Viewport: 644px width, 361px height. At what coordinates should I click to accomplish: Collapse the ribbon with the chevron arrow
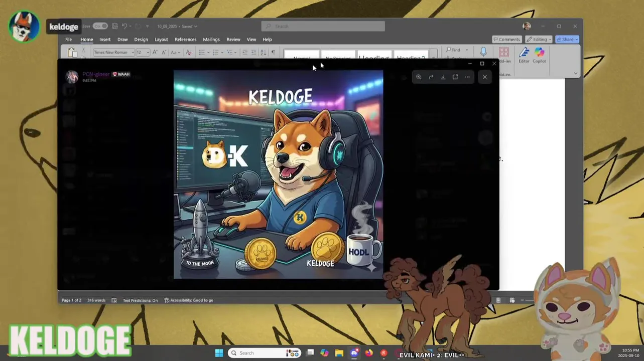(575, 73)
